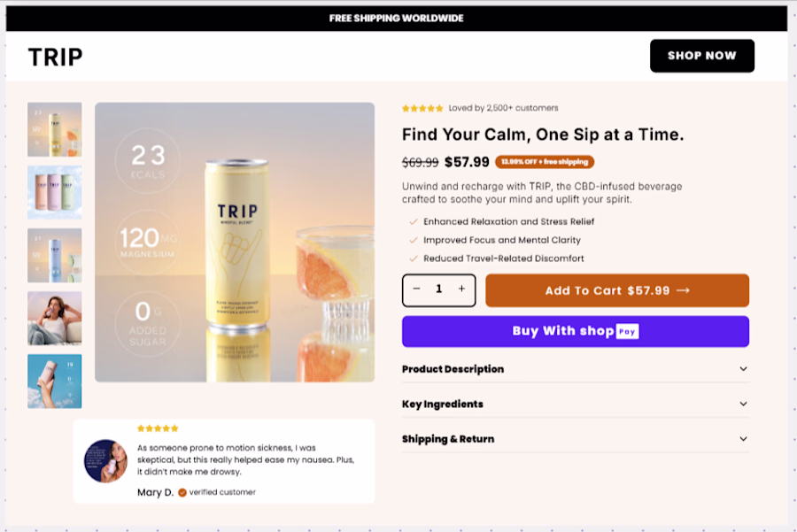Select the hand holding can thumbnail
Image resolution: width=797 pixels, height=532 pixels.
(x=55, y=381)
